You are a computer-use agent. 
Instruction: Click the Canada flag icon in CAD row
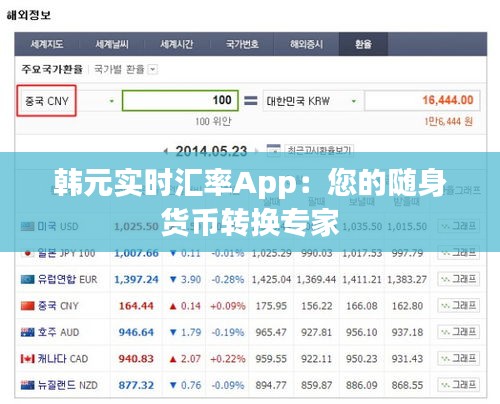pos(27,359)
